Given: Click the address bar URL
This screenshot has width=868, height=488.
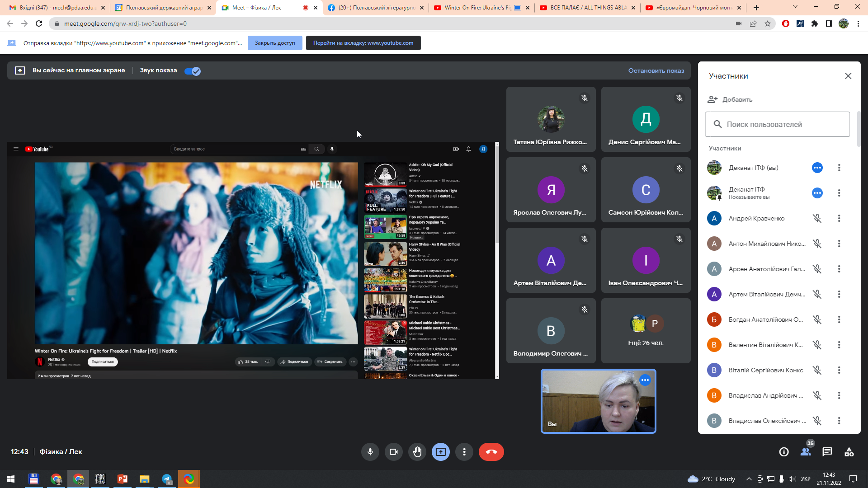Looking at the screenshot, I should click(125, 23).
